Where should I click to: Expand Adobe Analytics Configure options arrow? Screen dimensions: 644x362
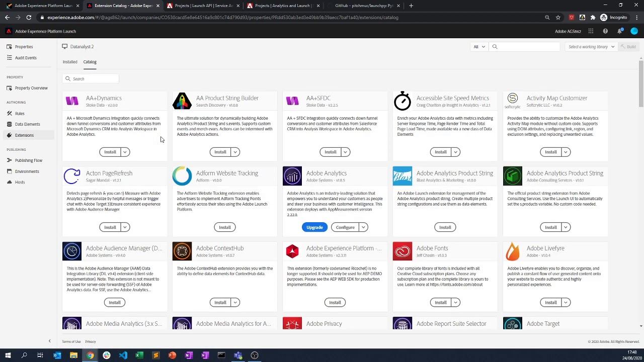[363, 227]
